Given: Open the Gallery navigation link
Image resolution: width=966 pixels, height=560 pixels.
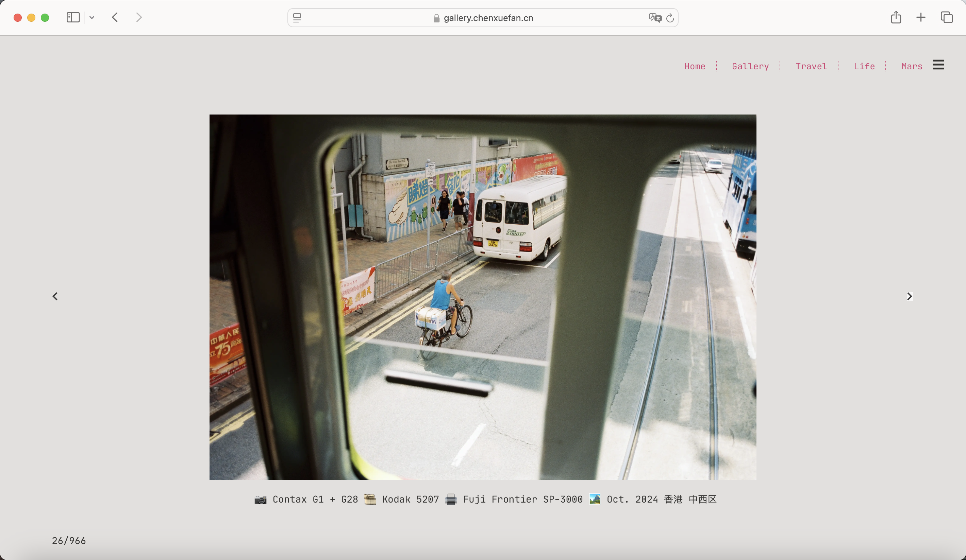Looking at the screenshot, I should [x=750, y=67].
